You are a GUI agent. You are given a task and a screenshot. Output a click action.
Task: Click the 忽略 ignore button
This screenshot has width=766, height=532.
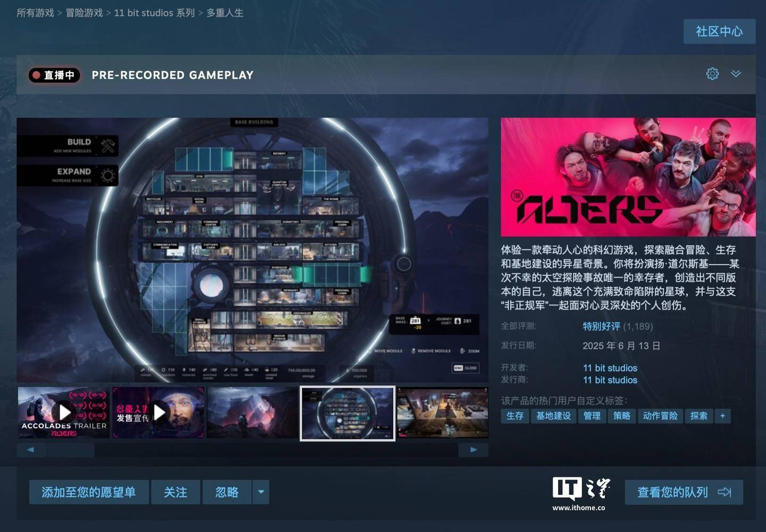[x=227, y=492]
